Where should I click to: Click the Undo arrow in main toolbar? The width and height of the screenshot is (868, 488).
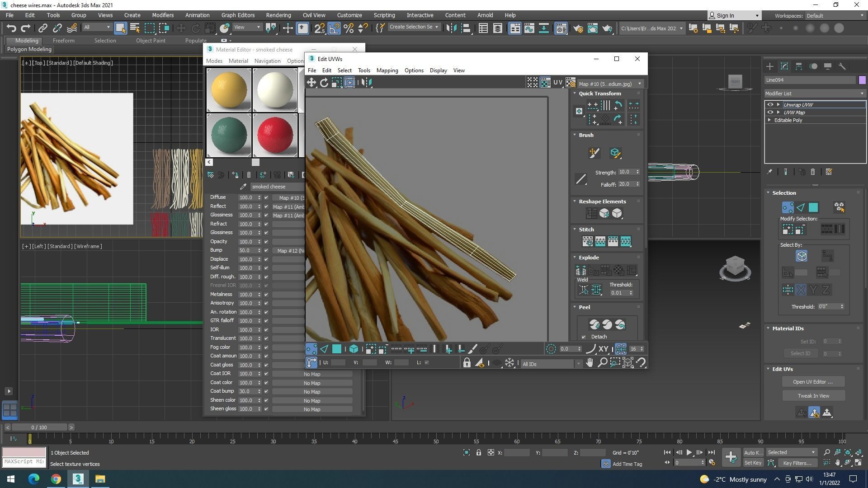[11, 28]
